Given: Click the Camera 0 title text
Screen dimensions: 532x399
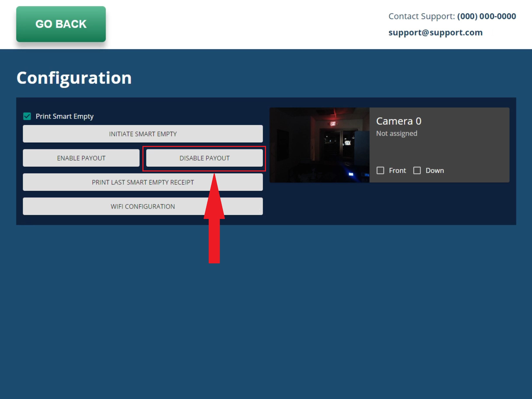Looking at the screenshot, I should (x=399, y=121).
